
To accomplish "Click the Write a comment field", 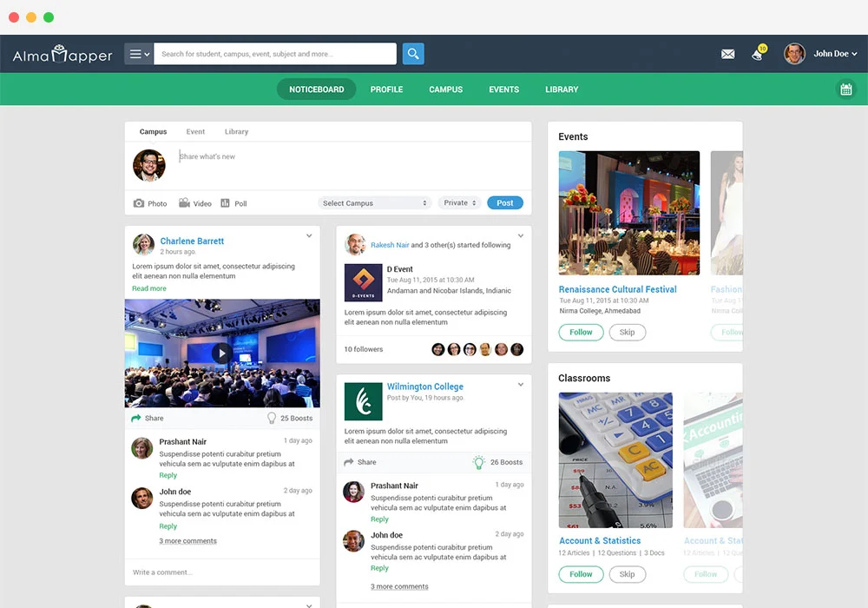I will click(x=221, y=572).
